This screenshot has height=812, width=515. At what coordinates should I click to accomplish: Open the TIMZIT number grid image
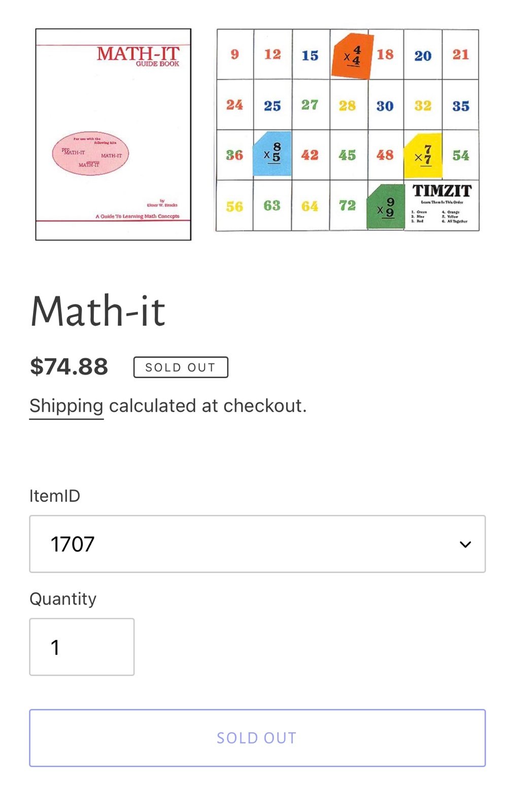tap(348, 130)
